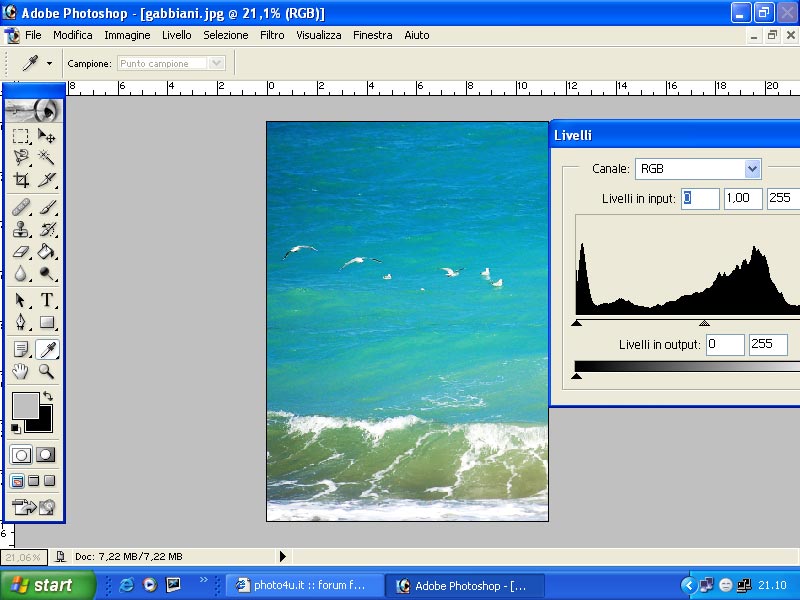This screenshot has width=800, height=600.
Task: Switch to Quick Mask mode
Action: click(x=46, y=455)
